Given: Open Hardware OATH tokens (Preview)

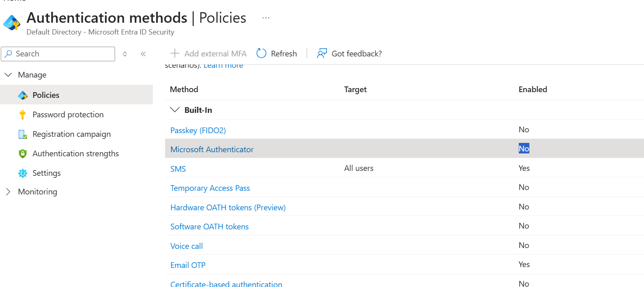Looking at the screenshot, I should click(228, 207).
